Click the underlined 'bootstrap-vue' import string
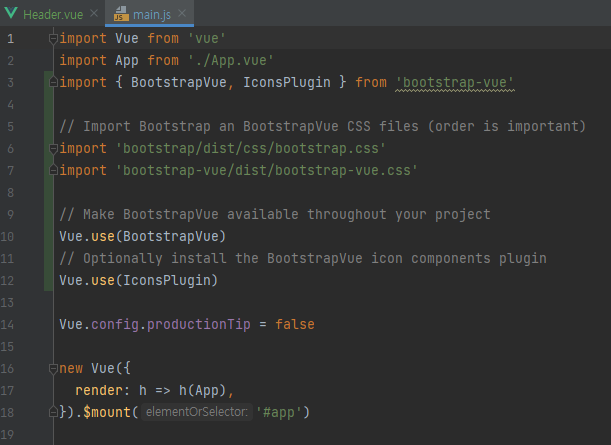Screen dimensions: 611x445 pos(455,83)
